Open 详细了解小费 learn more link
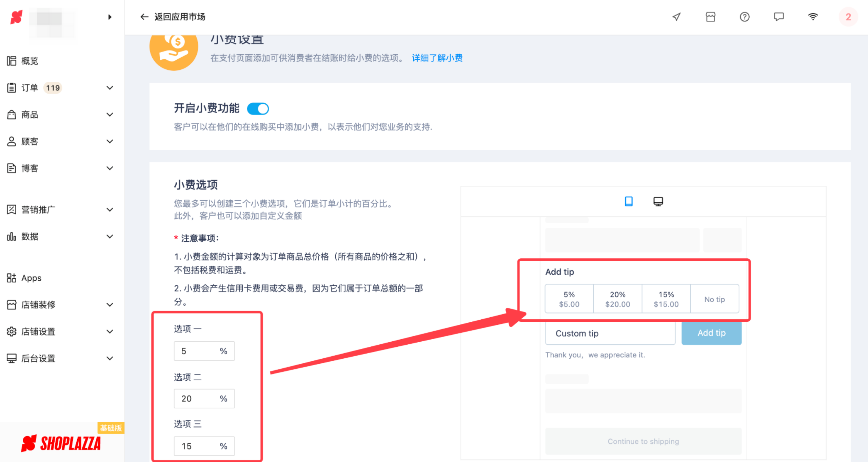This screenshot has width=868, height=462. [437, 58]
